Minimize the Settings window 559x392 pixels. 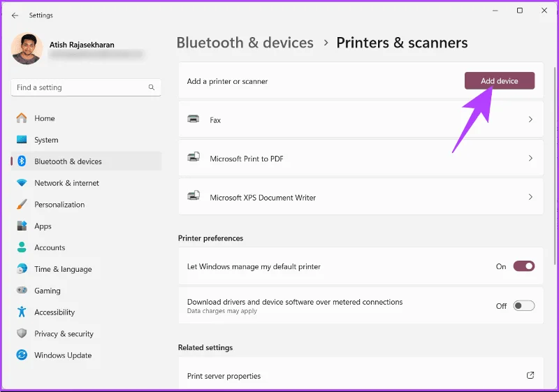coord(495,10)
